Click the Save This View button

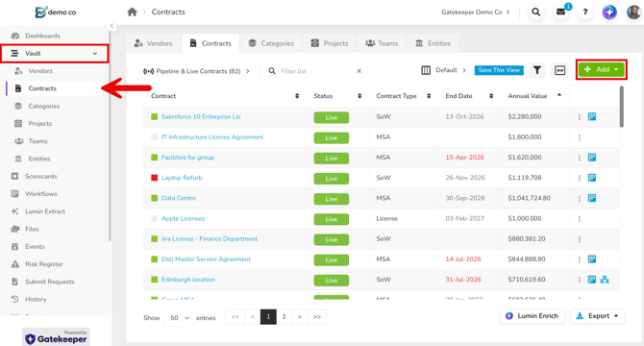coord(499,70)
